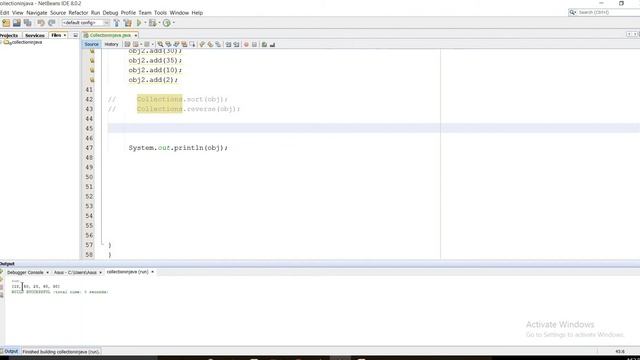Viewport: 640px width, 360px height.
Task: Open the Files tab dropdown arrow
Action: 65,36
